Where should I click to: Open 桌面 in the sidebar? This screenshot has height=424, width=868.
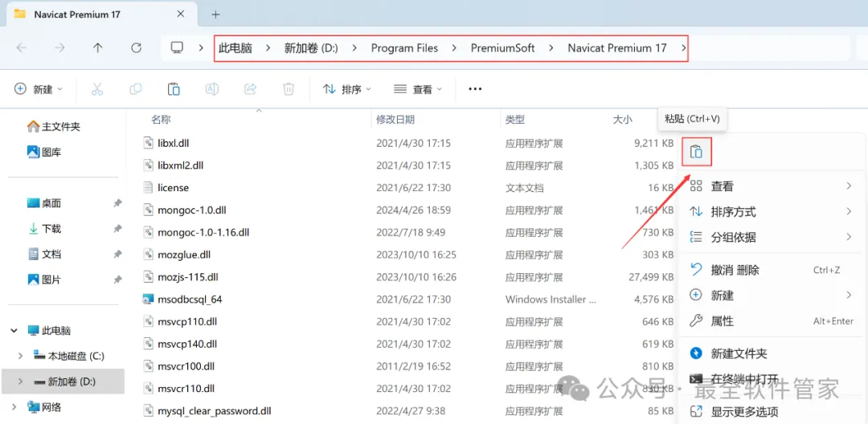point(44,203)
